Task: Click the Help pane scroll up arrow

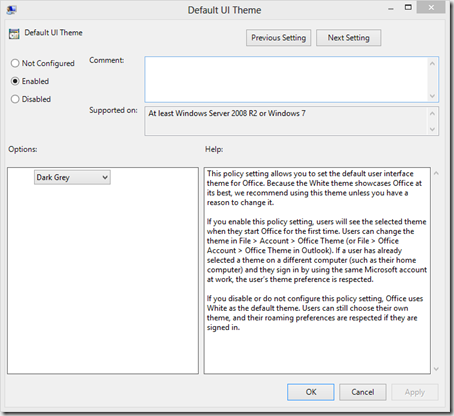Action: coord(436,173)
